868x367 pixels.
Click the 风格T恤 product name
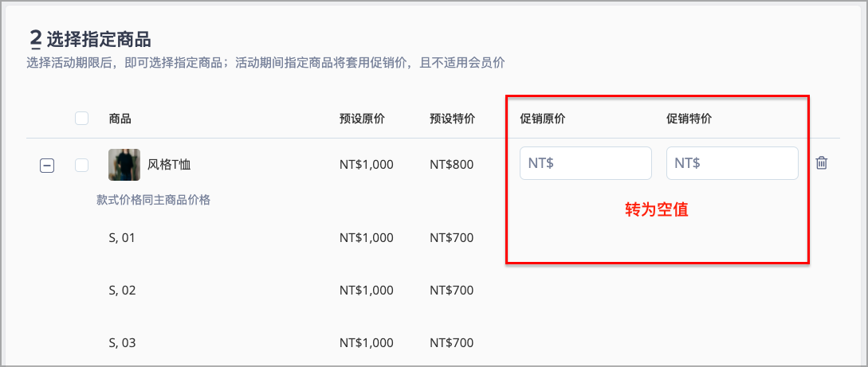pyautogui.click(x=169, y=165)
